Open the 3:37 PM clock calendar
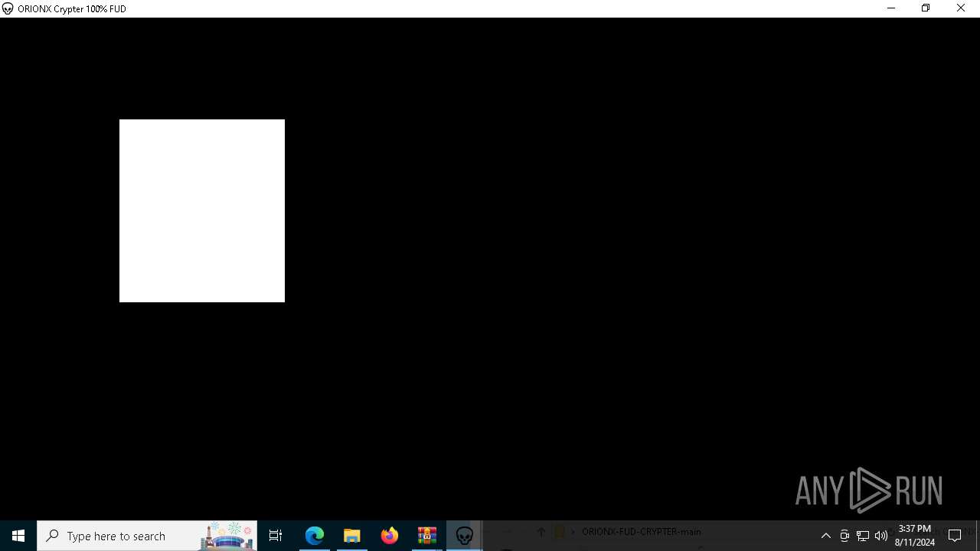This screenshot has height=551, width=980. (x=915, y=536)
